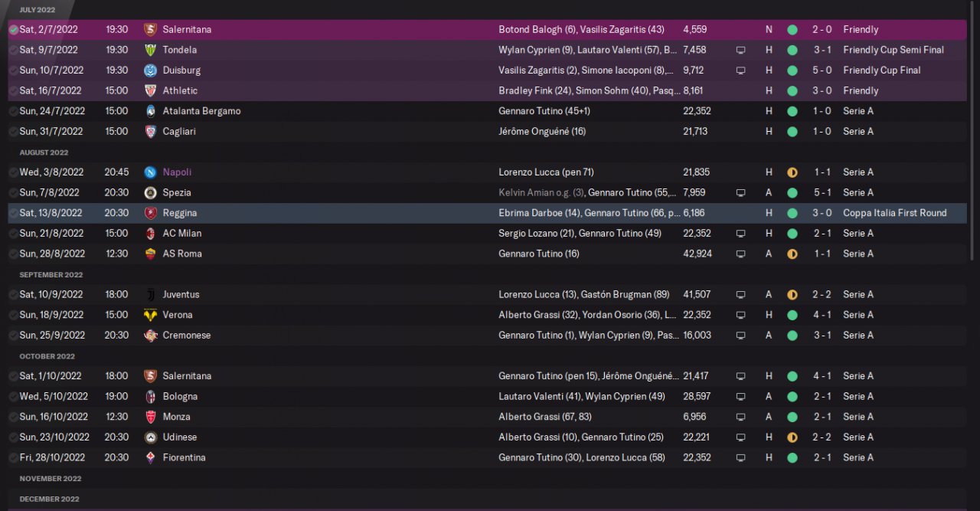The width and height of the screenshot is (980, 511).
Task: Open the Coppa Italia First Round competition link
Action: [x=895, y=213]
